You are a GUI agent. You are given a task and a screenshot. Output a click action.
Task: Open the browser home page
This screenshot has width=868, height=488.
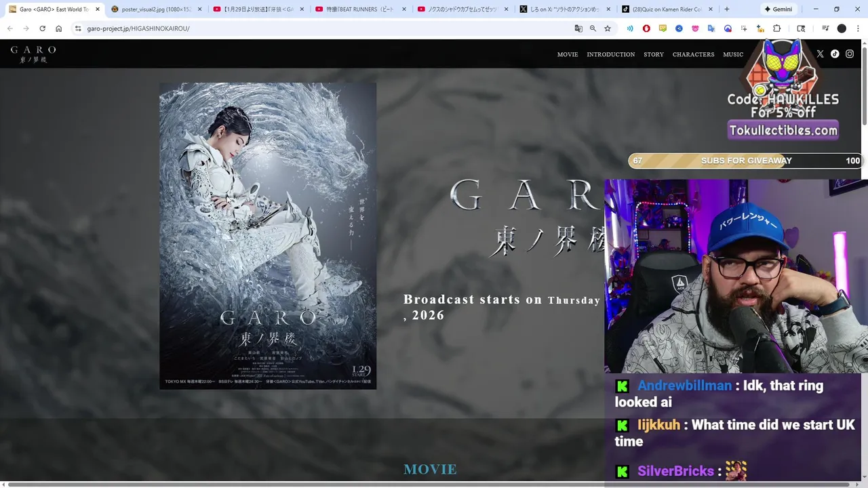[59, 28]
